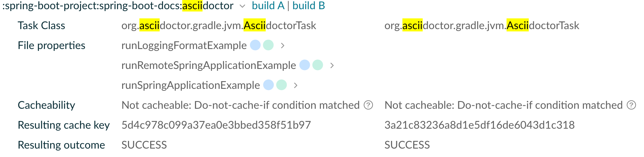Click green circle beside runLoggingFormatExample

tap(268, 45)
